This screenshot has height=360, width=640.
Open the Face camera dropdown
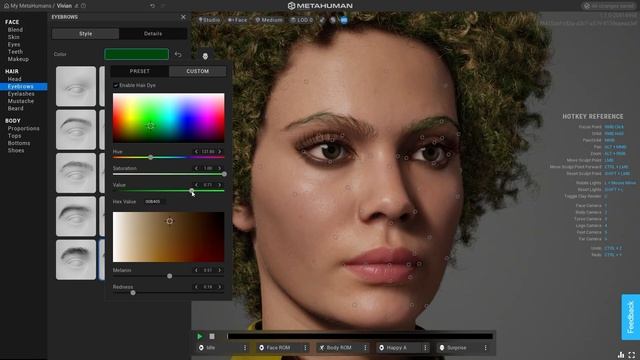click(x=238, y=20)
